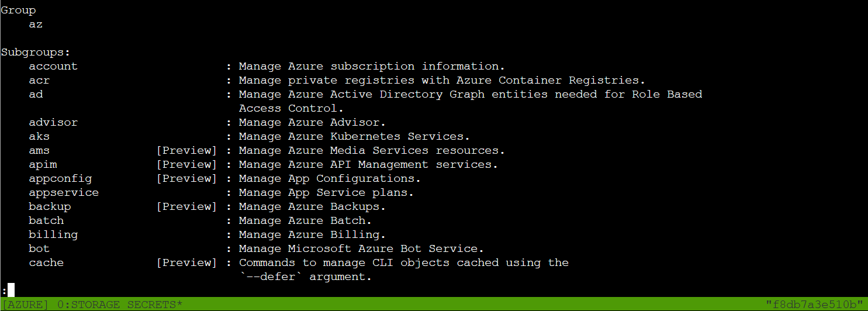This screenshot has width=868, height=311.
Task: Click the "ams" subgroup name
Action: tap(39, 151)
